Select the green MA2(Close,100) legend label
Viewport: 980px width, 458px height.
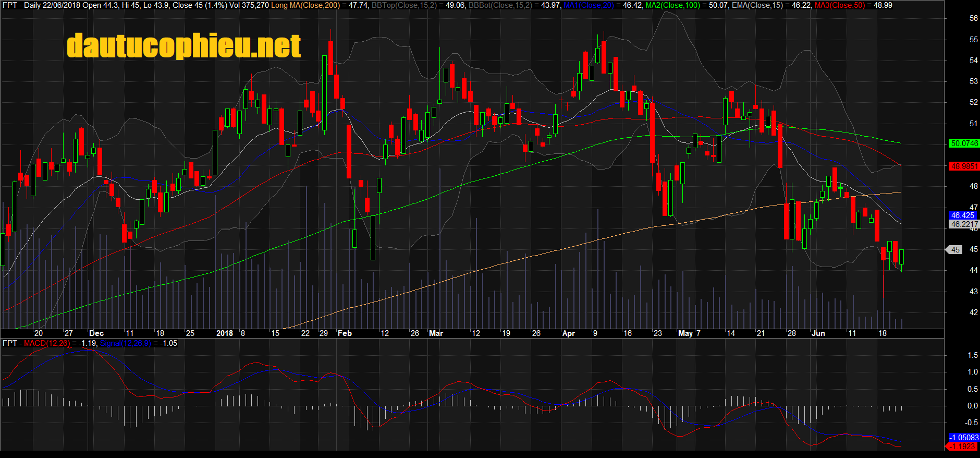coord(672,5)
